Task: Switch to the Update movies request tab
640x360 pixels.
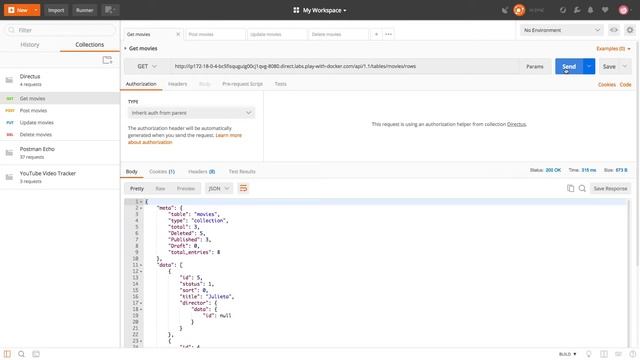Action: tap(277, 34)
